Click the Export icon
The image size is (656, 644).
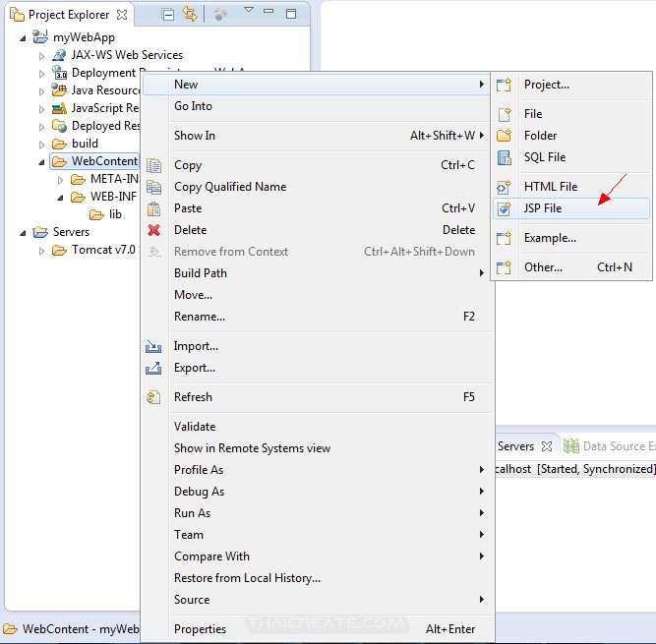(x=153, y=368)
